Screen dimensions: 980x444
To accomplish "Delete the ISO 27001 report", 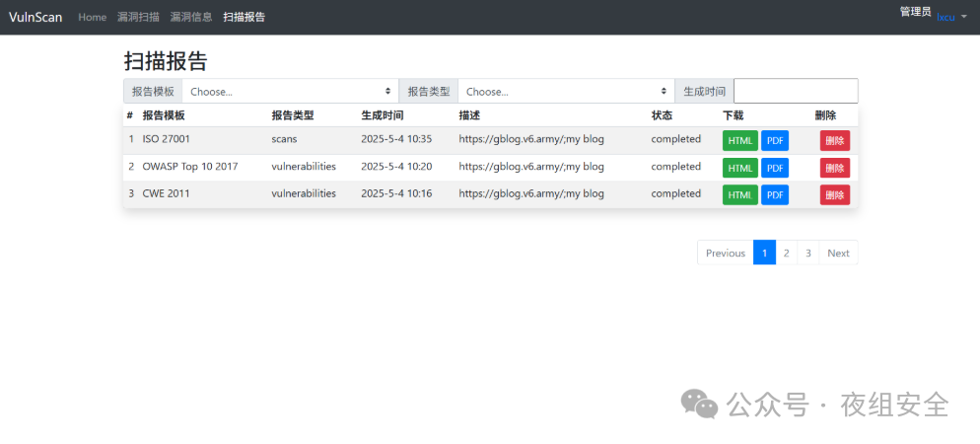I will click(835, 141).
